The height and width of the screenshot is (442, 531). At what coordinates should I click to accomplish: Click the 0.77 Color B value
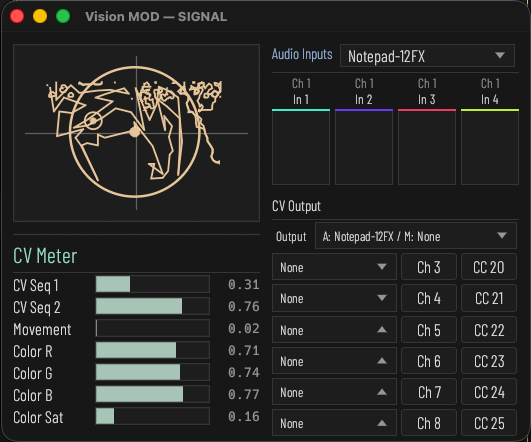(x=244, y=395)
